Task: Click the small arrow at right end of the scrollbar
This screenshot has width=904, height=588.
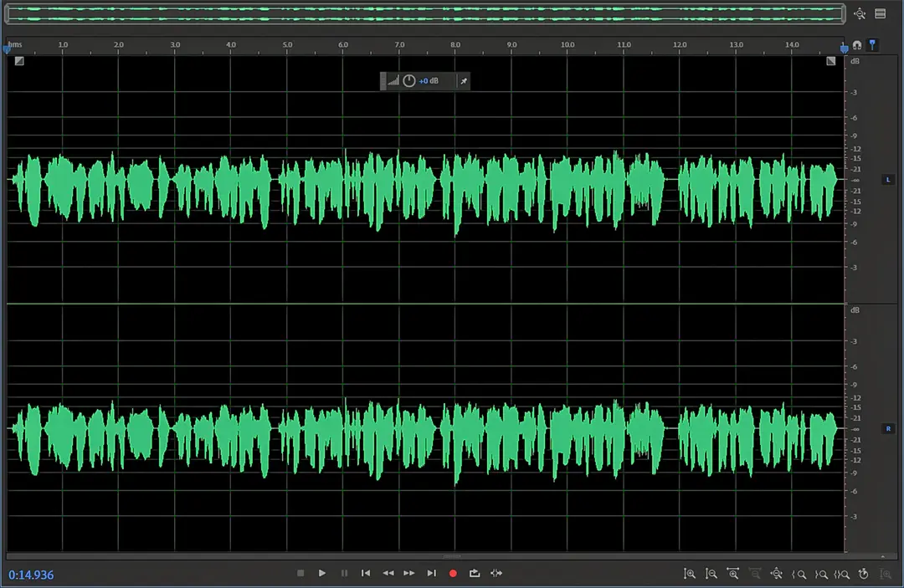Action: [x=883, y=556]
